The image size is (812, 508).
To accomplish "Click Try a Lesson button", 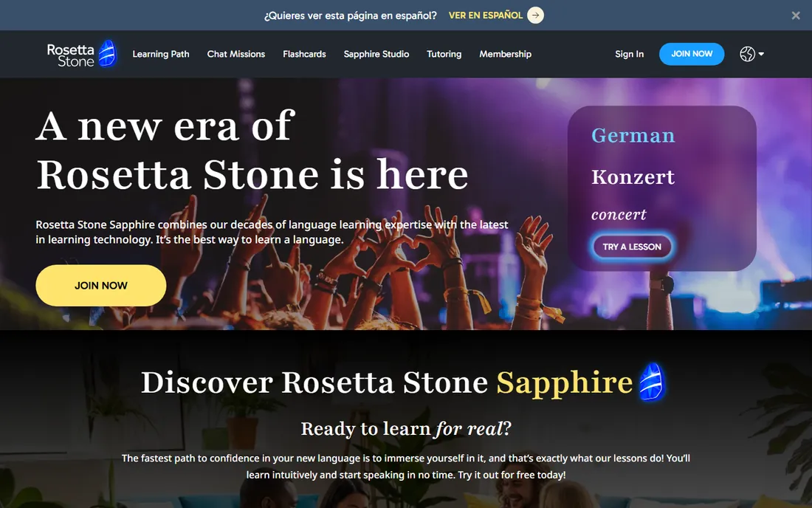I will coord(632,247).
